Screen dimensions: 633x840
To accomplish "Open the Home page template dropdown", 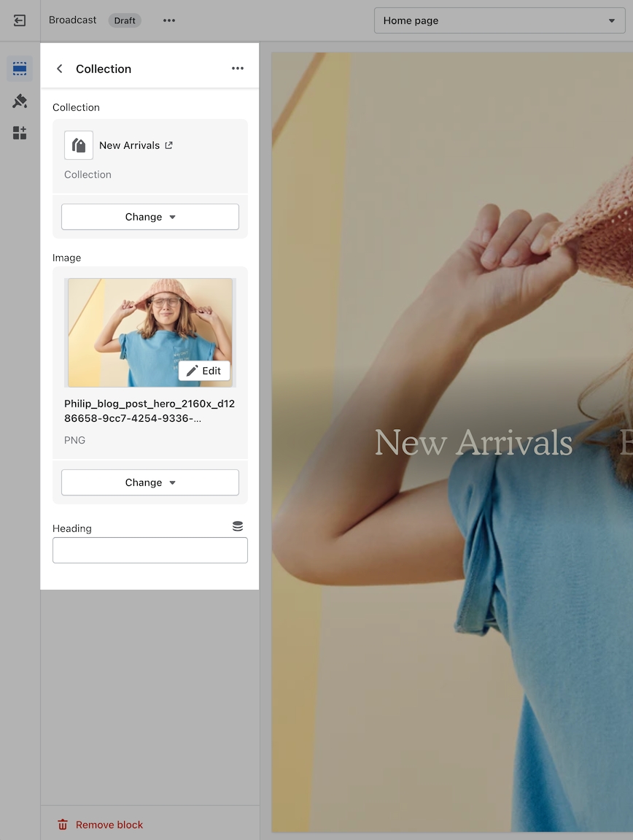I will (500, 20).
